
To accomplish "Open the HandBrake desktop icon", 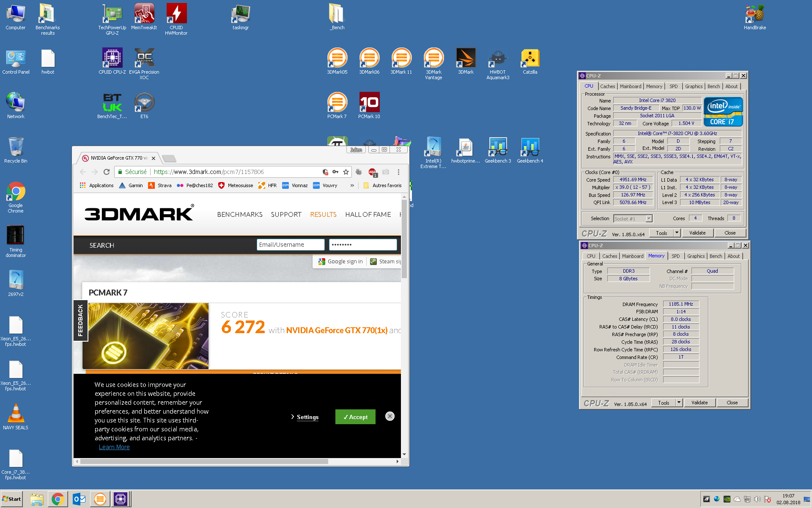I will [755, 17].
